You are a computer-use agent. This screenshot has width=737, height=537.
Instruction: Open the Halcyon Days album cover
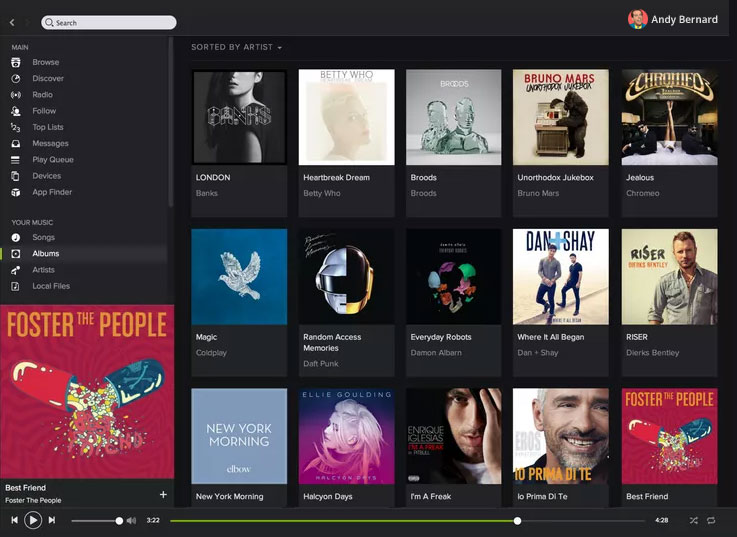[x=346, y=436]
